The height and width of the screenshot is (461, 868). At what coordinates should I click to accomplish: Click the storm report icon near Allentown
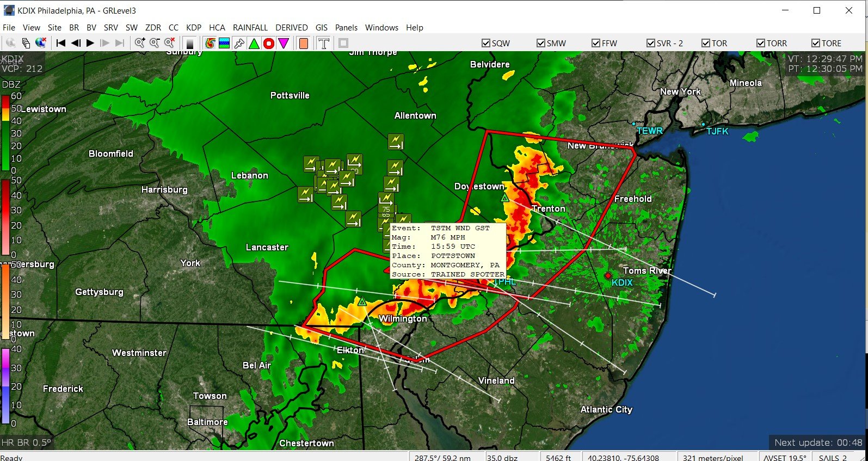(396, 142)
